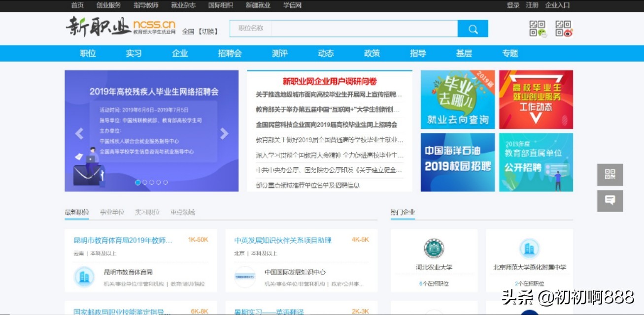Open the Weibo QR code icon
Screen dimensions: 644x315
[564, 29]
